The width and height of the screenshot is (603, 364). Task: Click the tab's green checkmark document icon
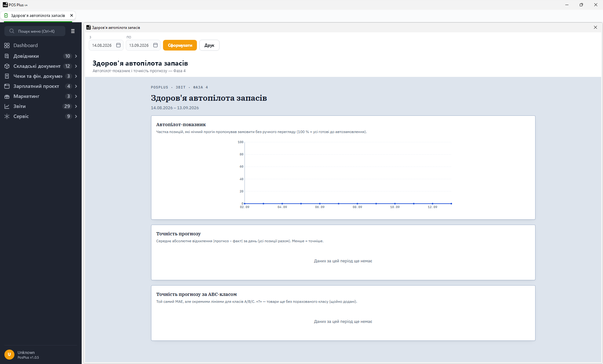6,15
